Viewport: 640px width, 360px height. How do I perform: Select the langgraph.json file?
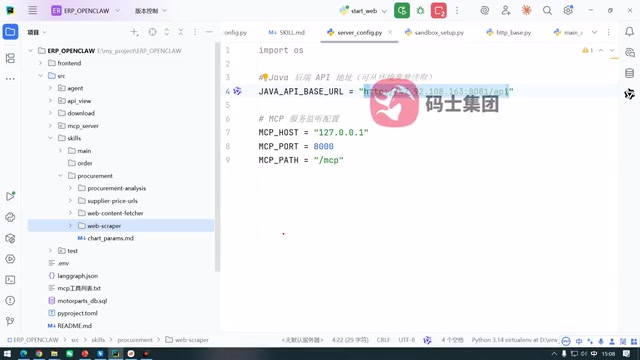tap(73, 276)
